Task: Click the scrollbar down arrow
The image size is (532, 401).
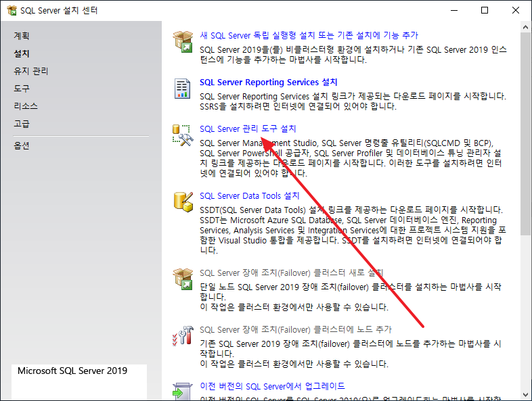Action: 525,394
